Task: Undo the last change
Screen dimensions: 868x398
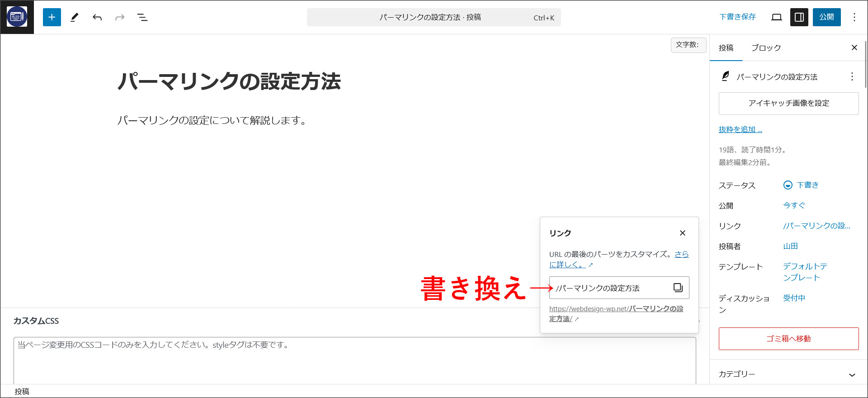Action: (97, 17)
